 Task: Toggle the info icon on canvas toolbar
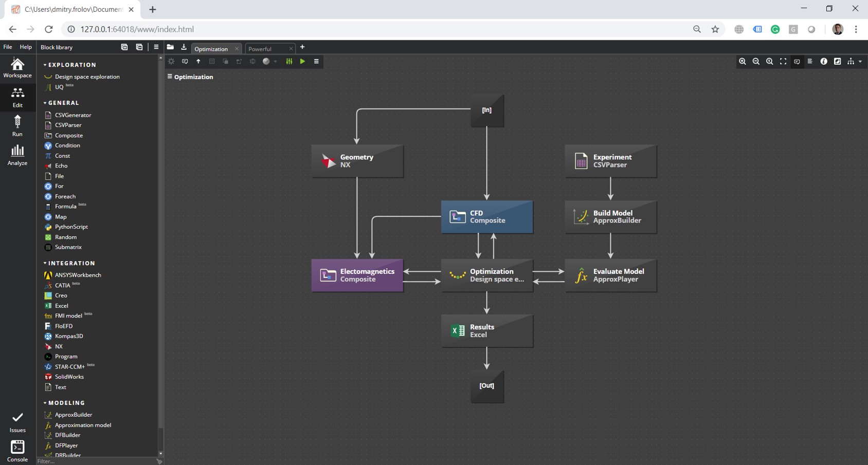click(x=824, y=62)
